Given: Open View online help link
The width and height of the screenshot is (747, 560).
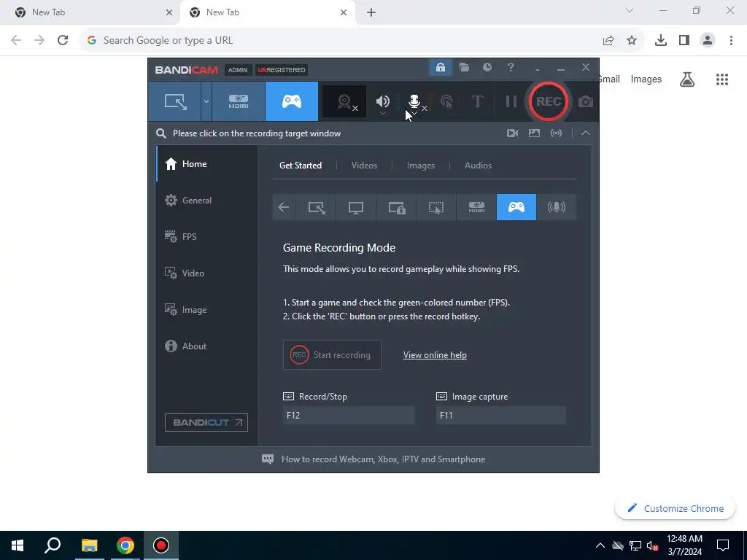Looking at the screenshot, I should (435, 355).
